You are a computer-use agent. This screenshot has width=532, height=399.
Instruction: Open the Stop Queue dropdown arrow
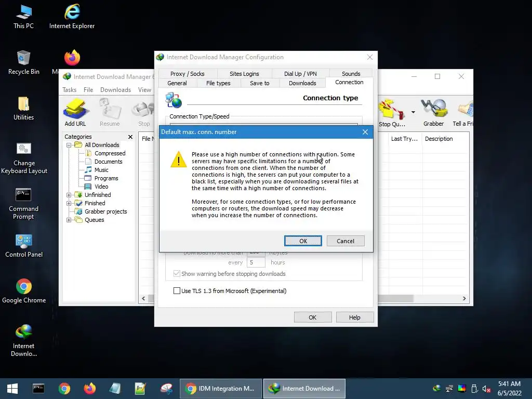pyautogui.click(x=413, y=112)
